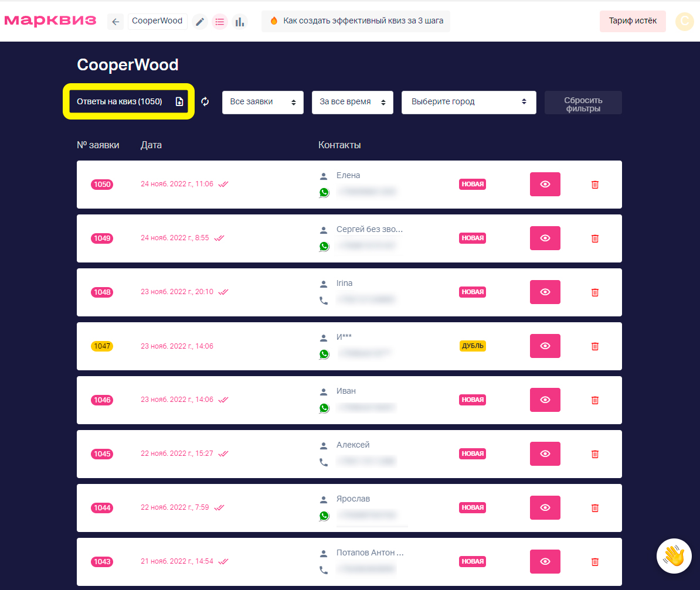Screen dimensions: 700x590
Task: Delete application 1047 with trash icon
Action: pyautogui.click(x=594, y=346)
